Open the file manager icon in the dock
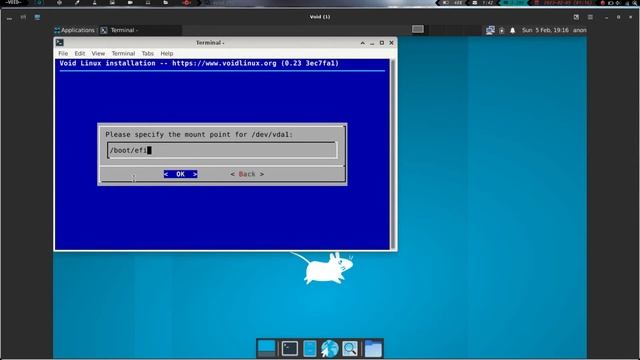This screenshot has width=640, height=360. point(310,349)
